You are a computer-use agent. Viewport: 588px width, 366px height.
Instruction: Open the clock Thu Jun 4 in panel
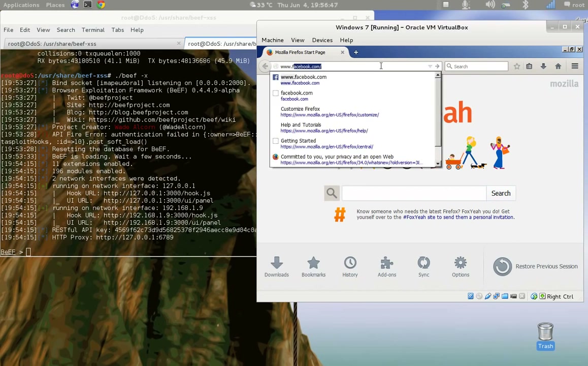308,5
